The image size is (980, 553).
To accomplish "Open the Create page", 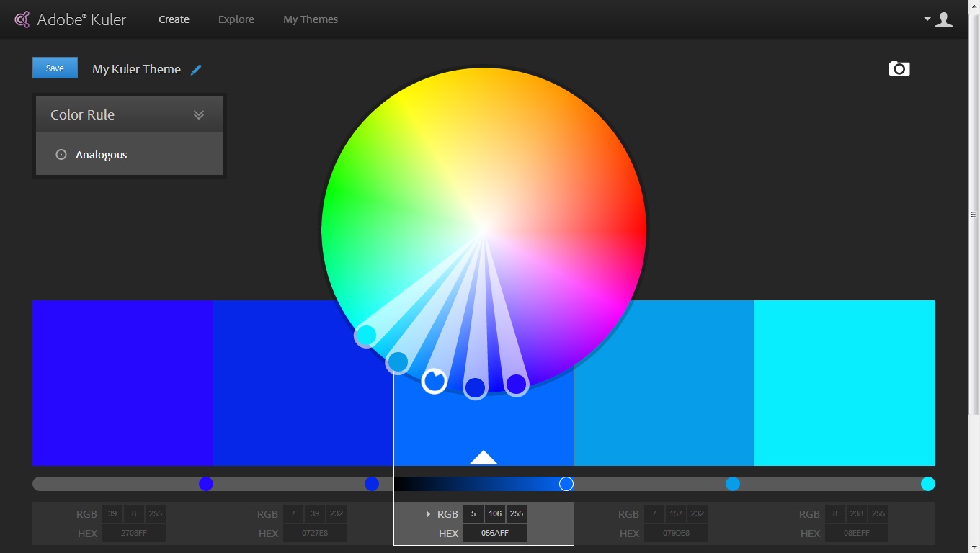I will 174,19.
